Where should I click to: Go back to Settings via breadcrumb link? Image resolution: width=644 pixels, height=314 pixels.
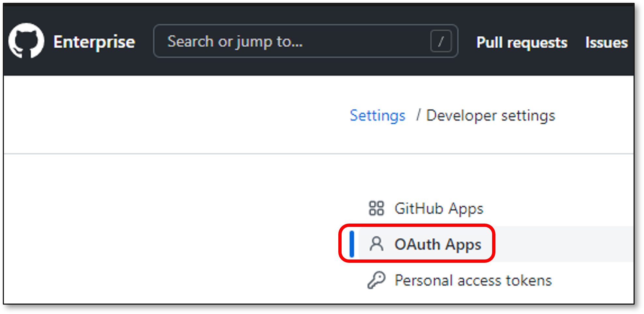378,116
